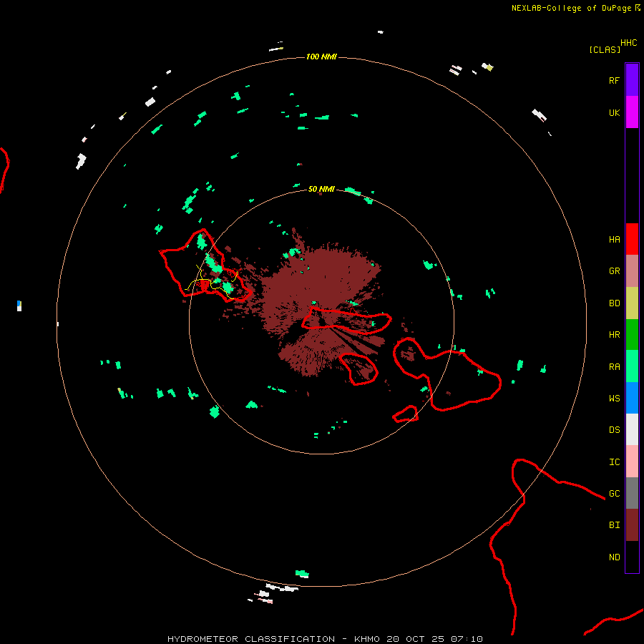Click the HR legend label

click(614, 335)
